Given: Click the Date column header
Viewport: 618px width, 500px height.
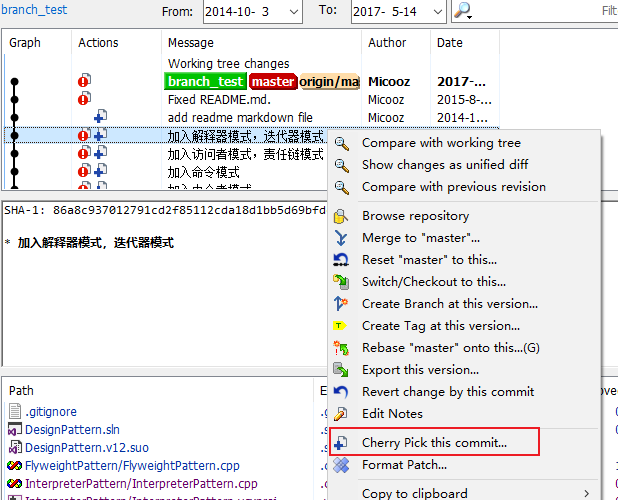Looking at the screenshot, I should [x=450, y=43].
